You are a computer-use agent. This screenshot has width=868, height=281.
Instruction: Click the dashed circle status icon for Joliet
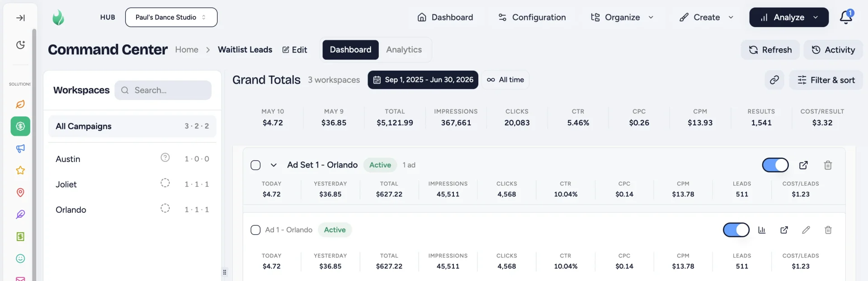[165, 183]
